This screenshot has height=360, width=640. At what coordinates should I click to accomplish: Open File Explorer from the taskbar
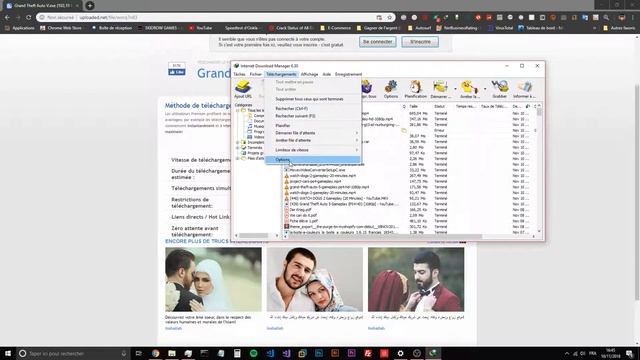coord(172,353)
